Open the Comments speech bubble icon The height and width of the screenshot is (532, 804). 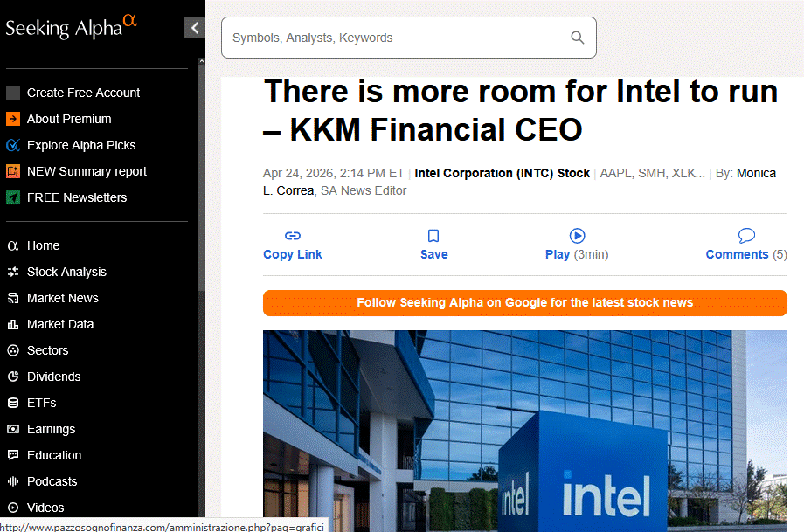(x=746, y=236)
